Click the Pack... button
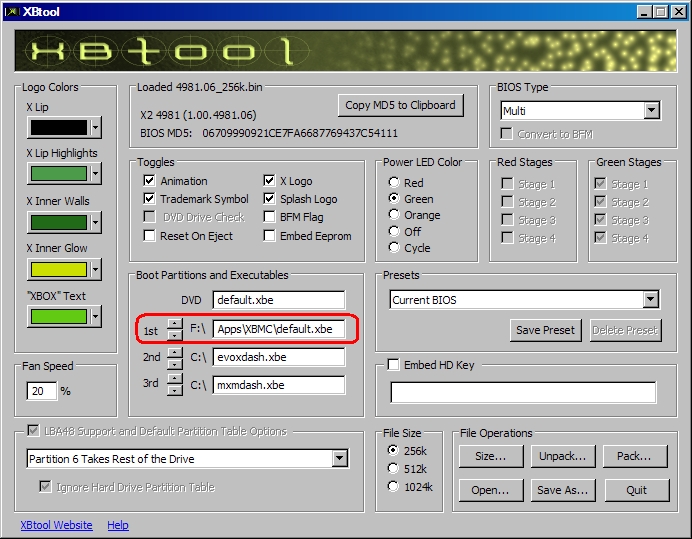 click(x=635, y=456)
